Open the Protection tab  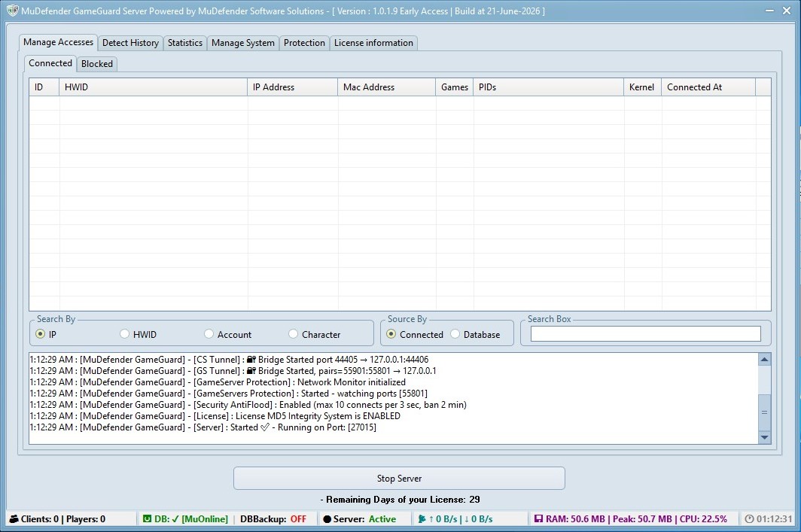tap(304, 43)
